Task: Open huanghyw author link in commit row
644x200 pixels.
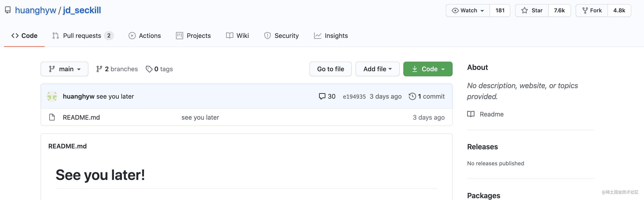Action: pyautogui.click(x=78, y=97)
